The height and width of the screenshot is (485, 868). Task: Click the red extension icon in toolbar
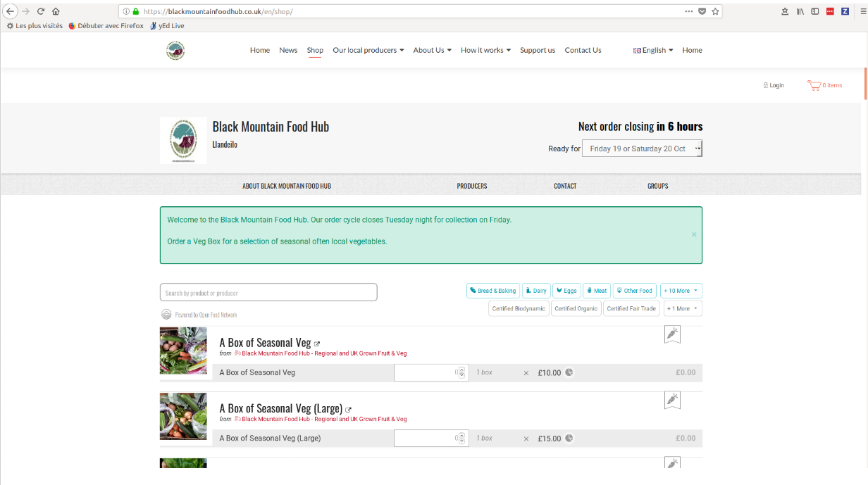(830, 11)
